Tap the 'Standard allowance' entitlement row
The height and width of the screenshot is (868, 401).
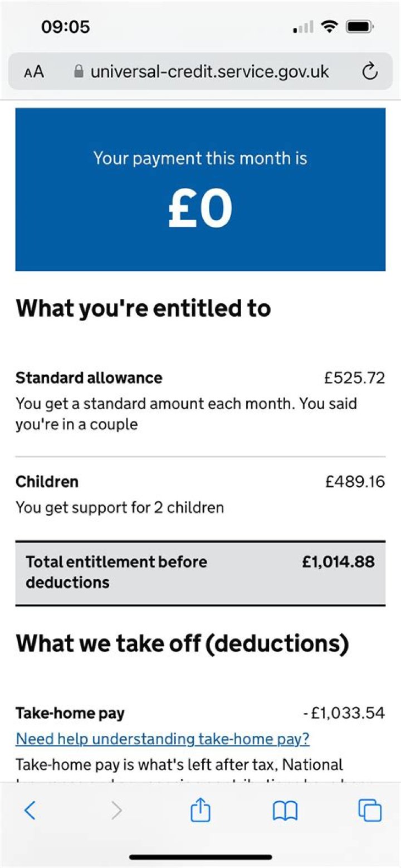[89, 377]
